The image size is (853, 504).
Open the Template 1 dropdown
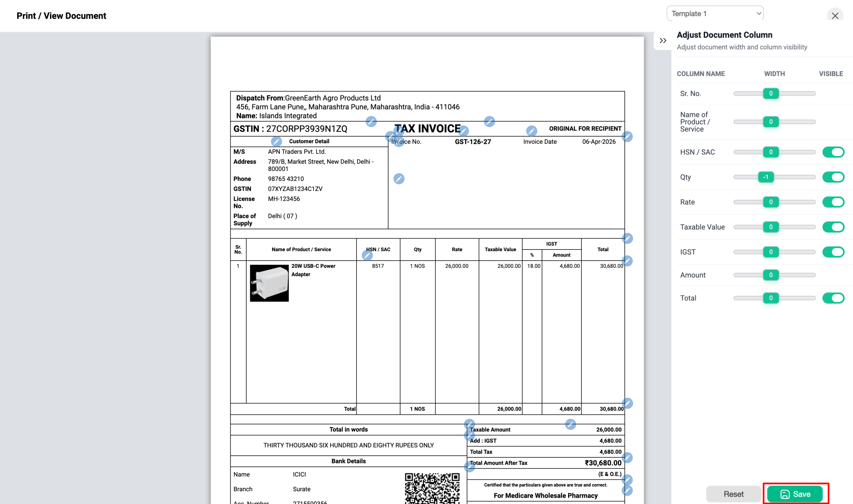[715, 14]
